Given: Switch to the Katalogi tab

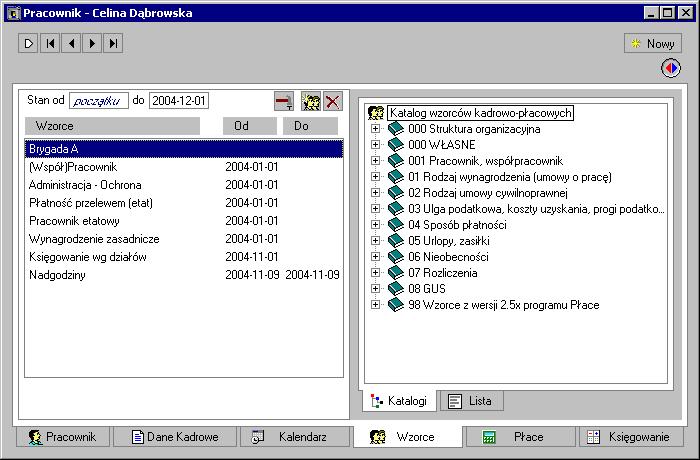Looking at the screenshot, I should [x=399, y=401].
